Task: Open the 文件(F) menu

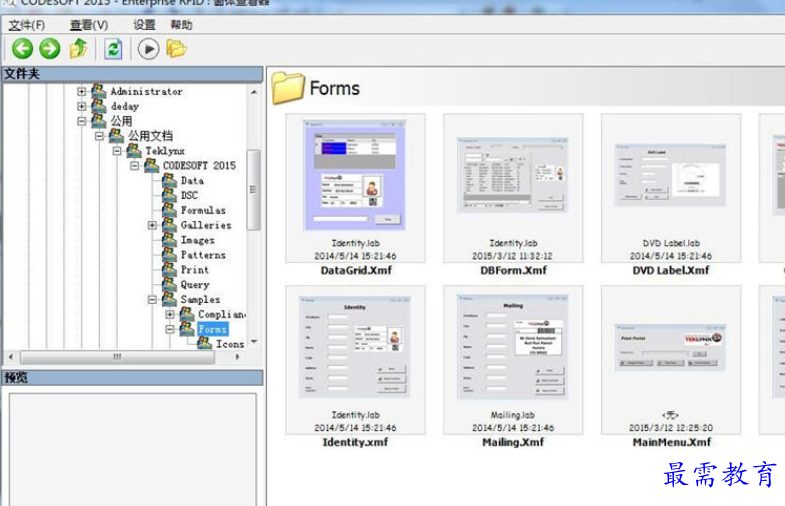Action: click(x=27, y=25)
